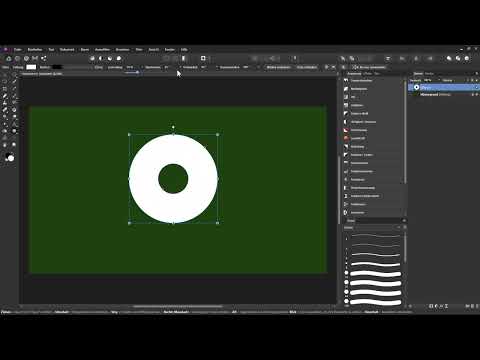
Task: Open the brush category dropdown
Action: coord(372,228)
